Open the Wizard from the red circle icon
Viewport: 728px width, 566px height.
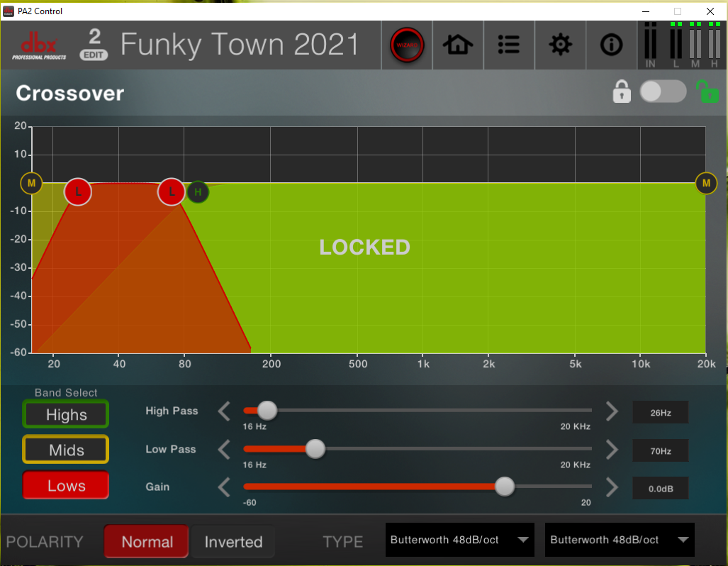[x=407, y=45]
